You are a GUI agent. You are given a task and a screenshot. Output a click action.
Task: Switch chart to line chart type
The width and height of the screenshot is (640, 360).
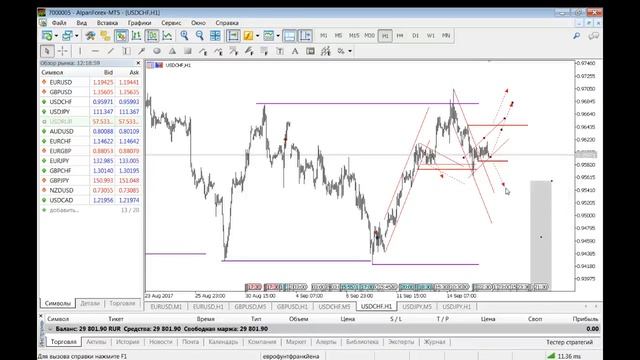(x=167, y=36)
